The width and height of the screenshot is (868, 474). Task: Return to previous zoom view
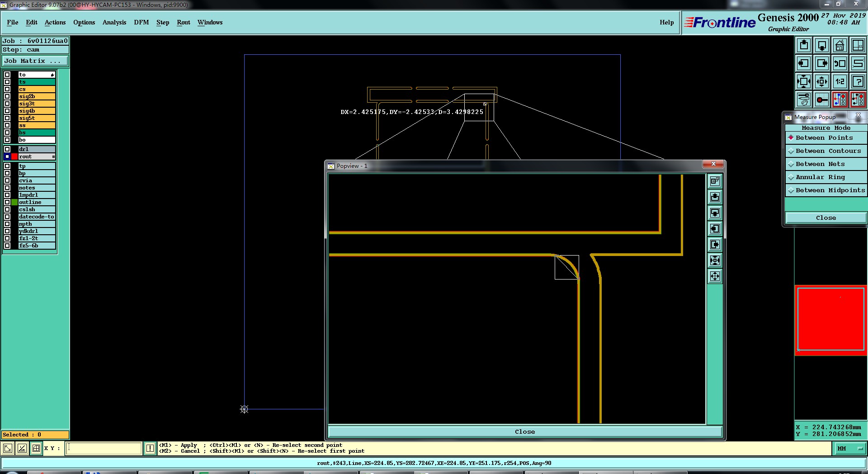pos(840,63)
